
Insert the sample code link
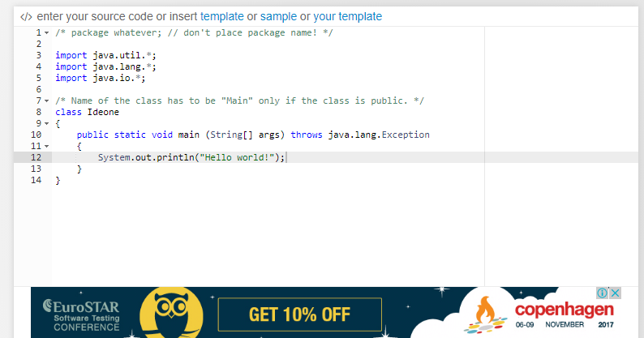point(278,16)
